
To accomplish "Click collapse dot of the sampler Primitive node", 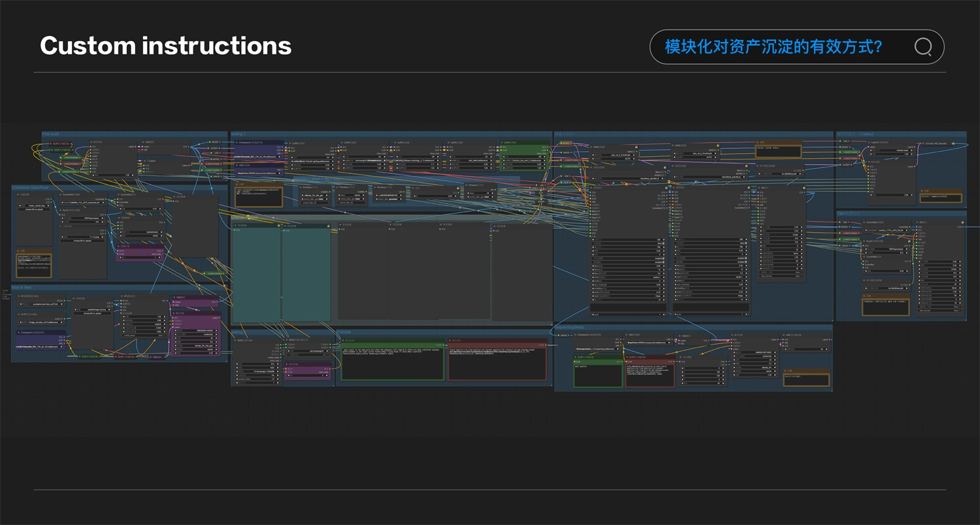I will [x=301, y=187].
